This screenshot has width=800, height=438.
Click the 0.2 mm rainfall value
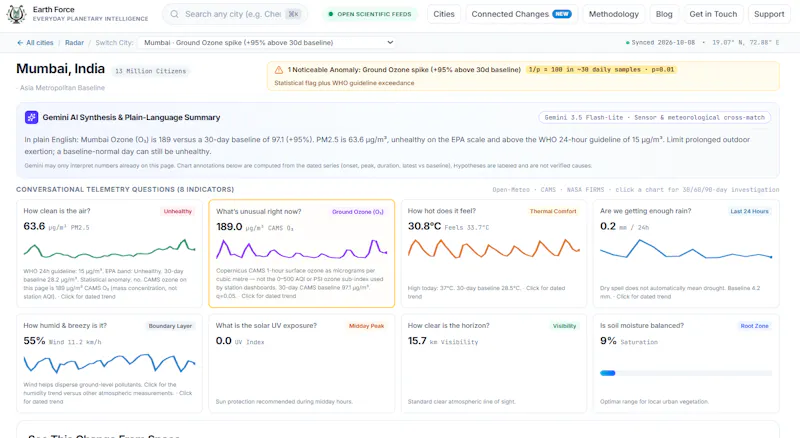tap(608, 226)
